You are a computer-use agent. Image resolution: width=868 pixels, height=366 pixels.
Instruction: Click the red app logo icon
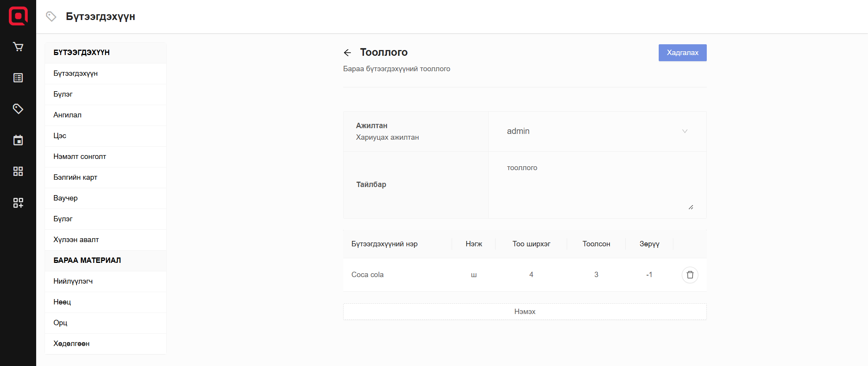tap(18, 16)
